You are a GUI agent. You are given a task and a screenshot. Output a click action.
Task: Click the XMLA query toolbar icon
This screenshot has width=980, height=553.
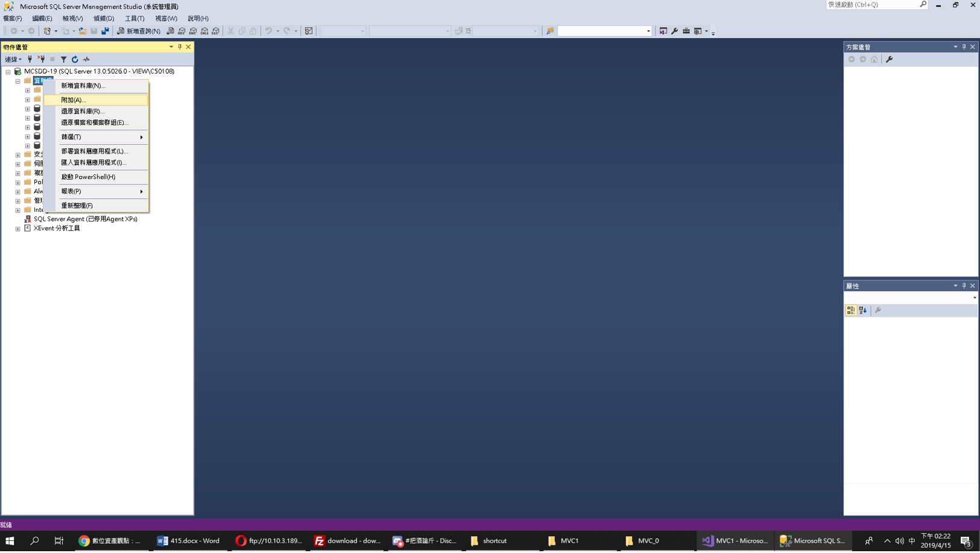click(x=204, y=31)
